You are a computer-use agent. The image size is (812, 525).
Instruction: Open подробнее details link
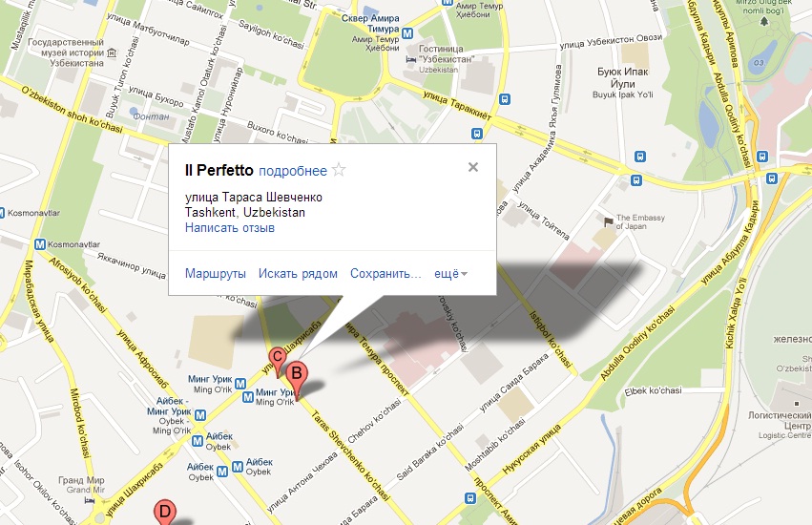[293, 171]
